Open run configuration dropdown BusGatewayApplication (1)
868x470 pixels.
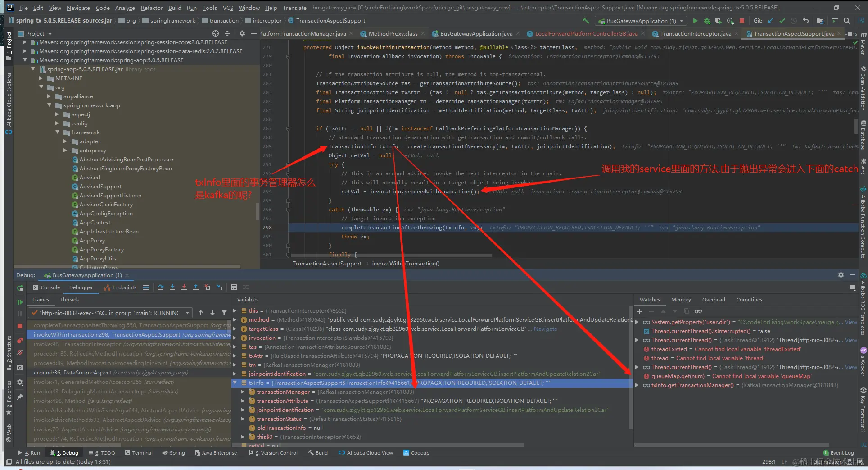(x=641, y=21)
